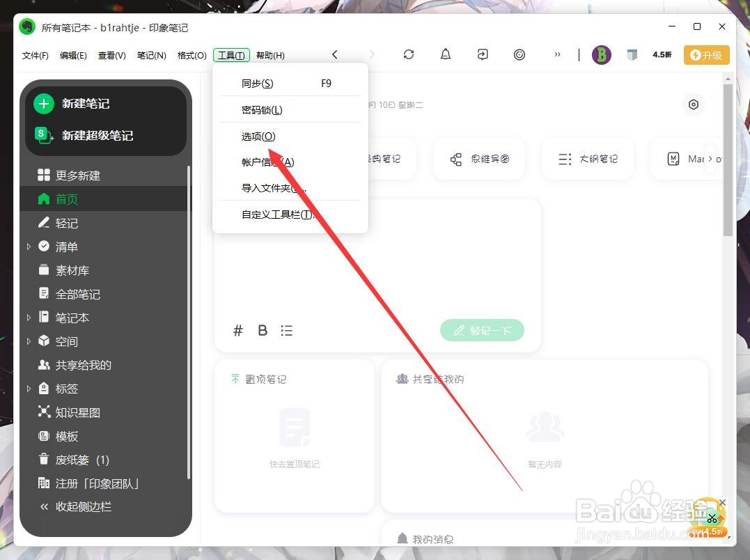Open the notifications bell icon
This screenshot has width=750, height=560.
(x=445, y=54)
